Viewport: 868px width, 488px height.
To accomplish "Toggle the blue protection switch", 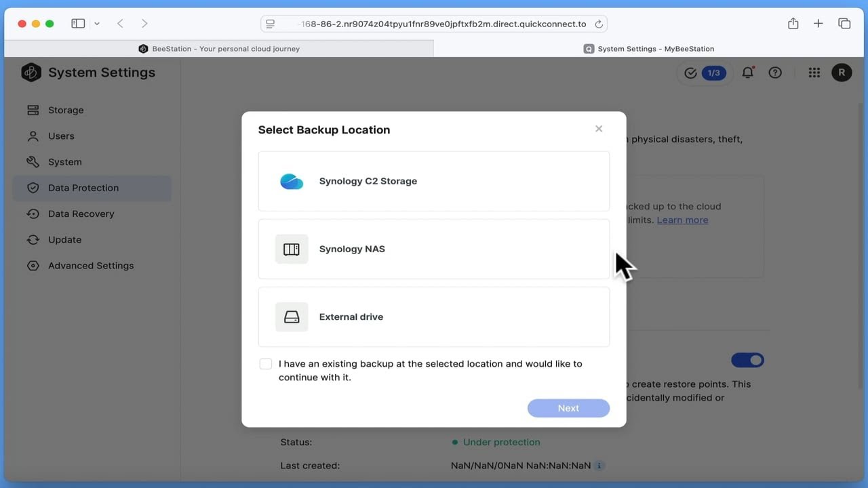I will pos(747,360).
